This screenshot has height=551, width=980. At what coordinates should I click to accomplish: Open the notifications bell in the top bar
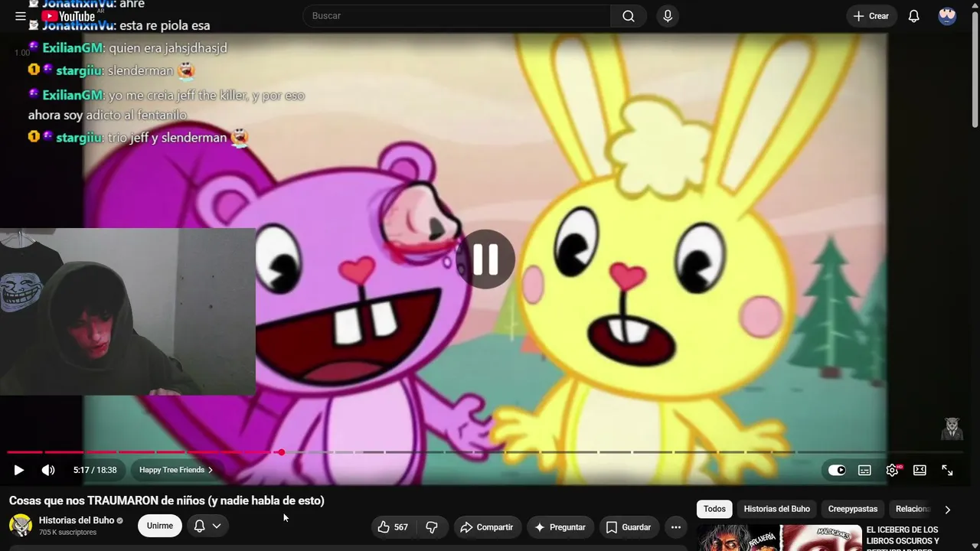913,16
